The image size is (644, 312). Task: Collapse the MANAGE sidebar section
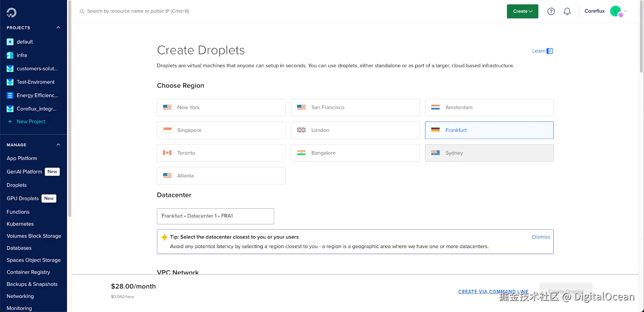58,145
